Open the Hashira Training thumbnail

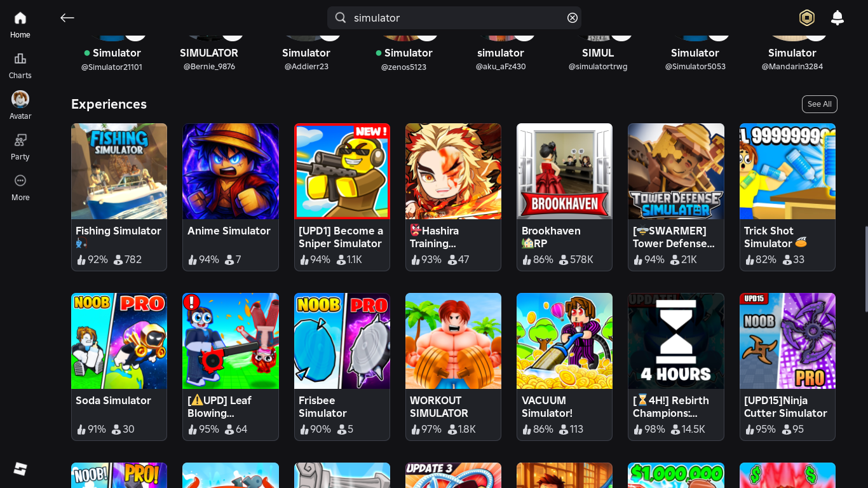coord(453,172)
